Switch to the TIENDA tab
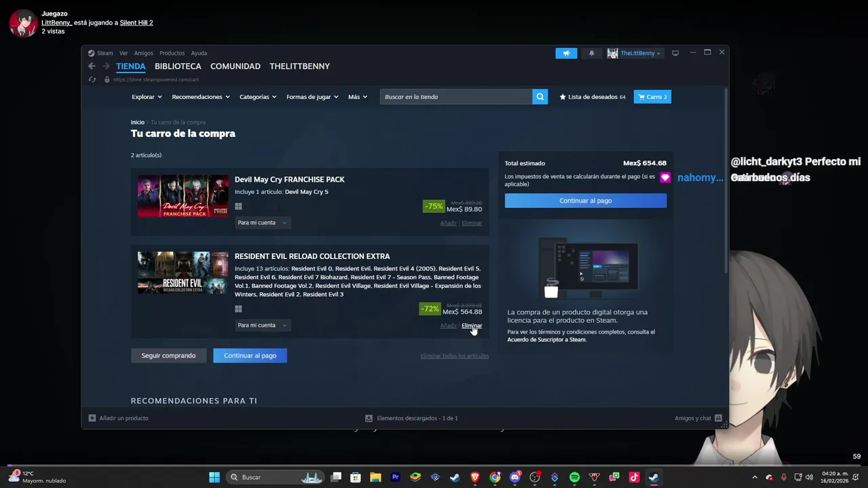Screen dimensions: 868x488 (x=131, y=66)
